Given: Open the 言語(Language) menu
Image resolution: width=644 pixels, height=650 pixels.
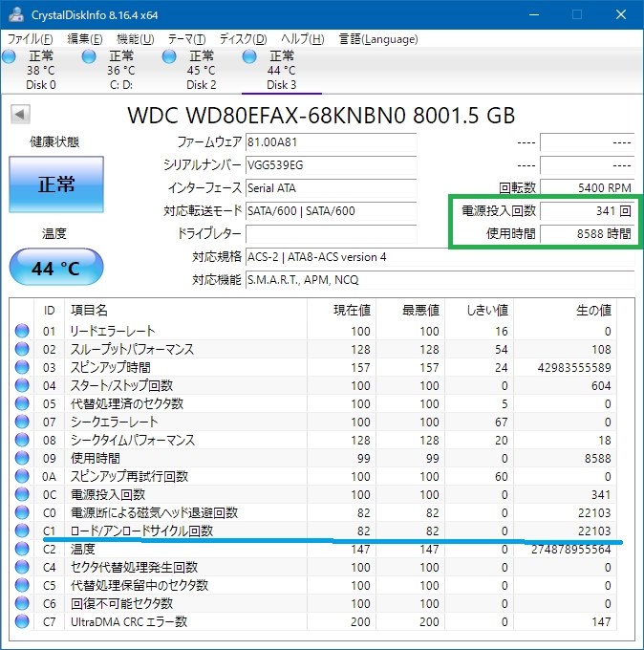Looking at the screenshot, I should [x=378, y=39].
